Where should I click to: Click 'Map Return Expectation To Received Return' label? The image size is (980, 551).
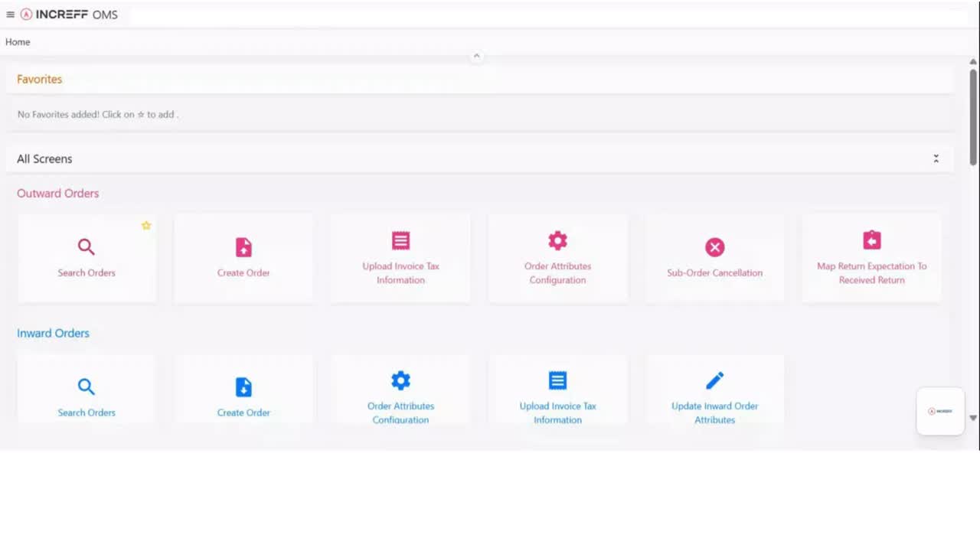click(x=872, y=273)
